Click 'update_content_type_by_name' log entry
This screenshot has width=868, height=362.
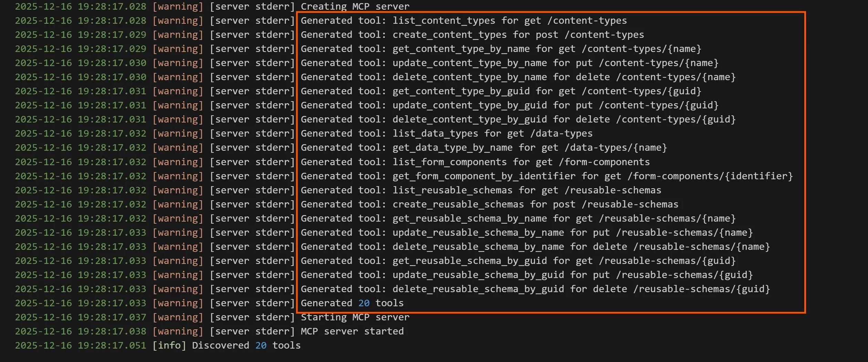click(x=469, y=63)
